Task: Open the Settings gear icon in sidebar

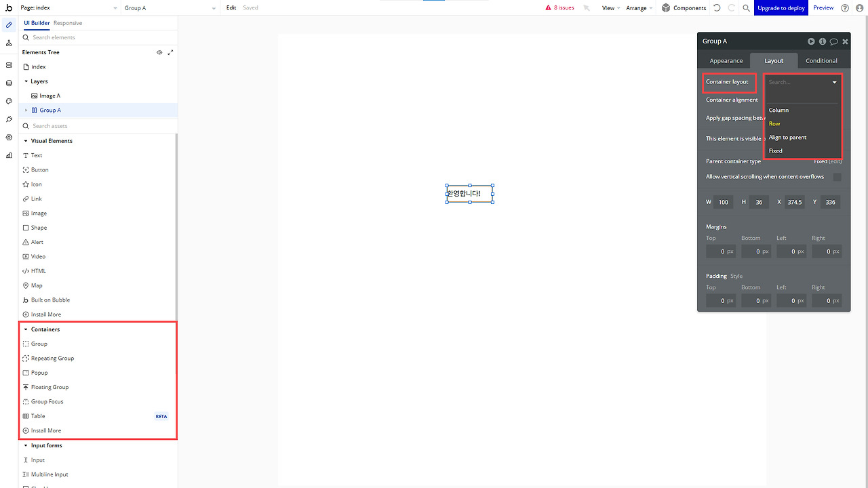Action: tap(9, 137)
